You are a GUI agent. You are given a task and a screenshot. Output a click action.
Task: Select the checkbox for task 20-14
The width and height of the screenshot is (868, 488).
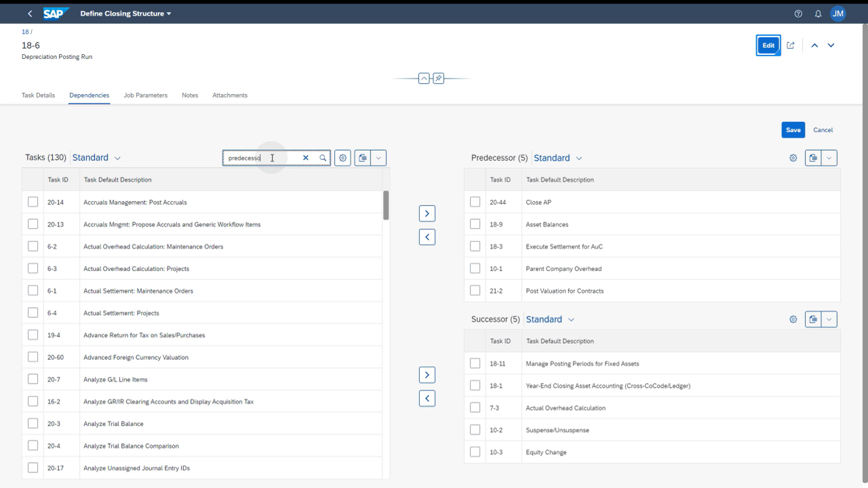point(33,201)
